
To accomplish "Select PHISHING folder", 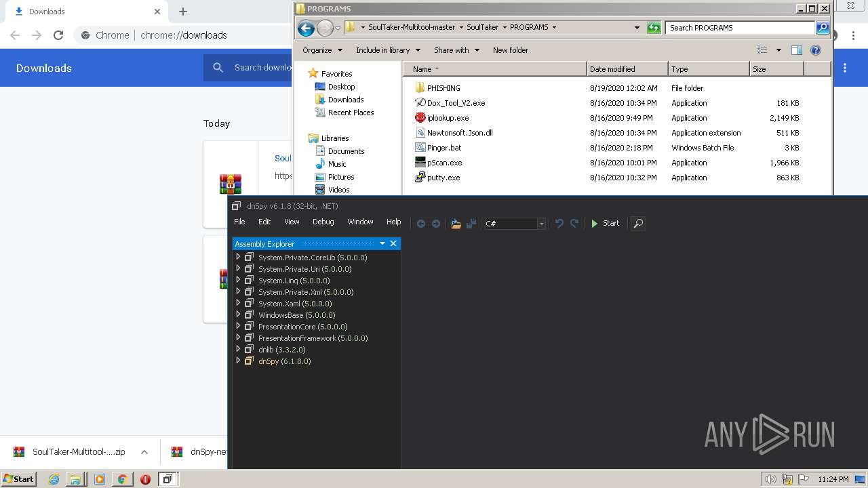I will [x=443, y=88].
